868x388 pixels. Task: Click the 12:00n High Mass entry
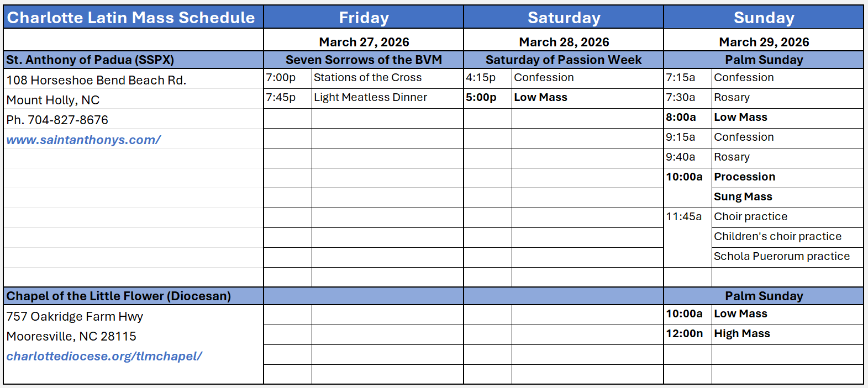741,334
